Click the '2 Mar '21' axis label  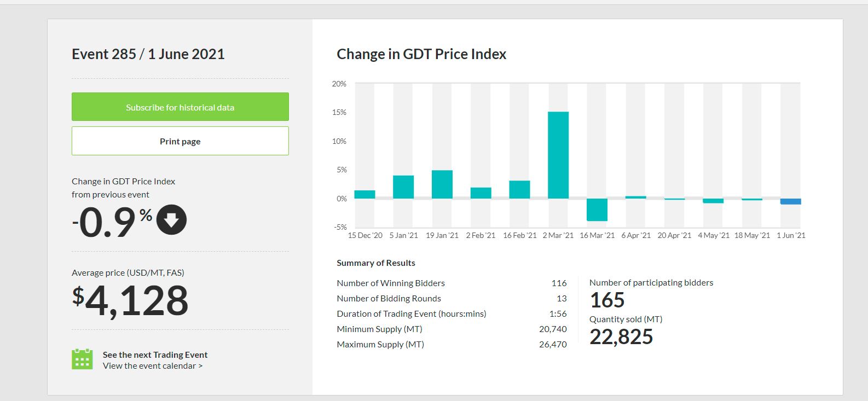[558, 235]
